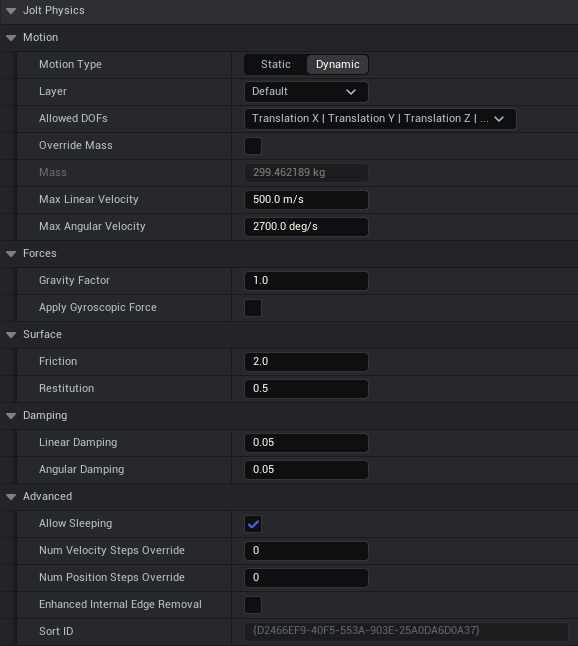The height and width of the screenshot is (646, 578).
Task: Click the disabled Mass value field
Action: click(x=306, y=173)
